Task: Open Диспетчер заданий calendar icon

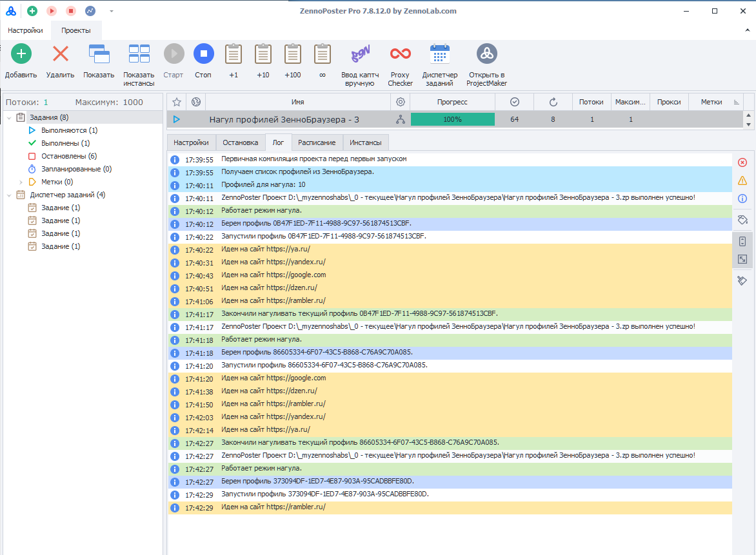Action: point(439,54)
